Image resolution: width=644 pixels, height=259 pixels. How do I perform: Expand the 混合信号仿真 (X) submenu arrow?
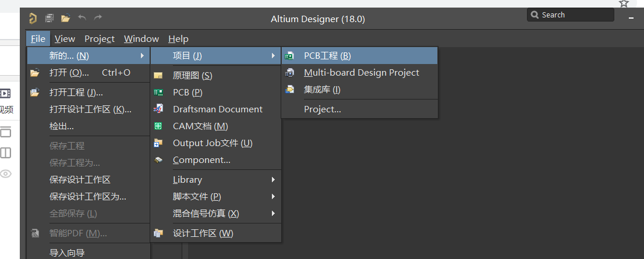(x=273, y=214)
